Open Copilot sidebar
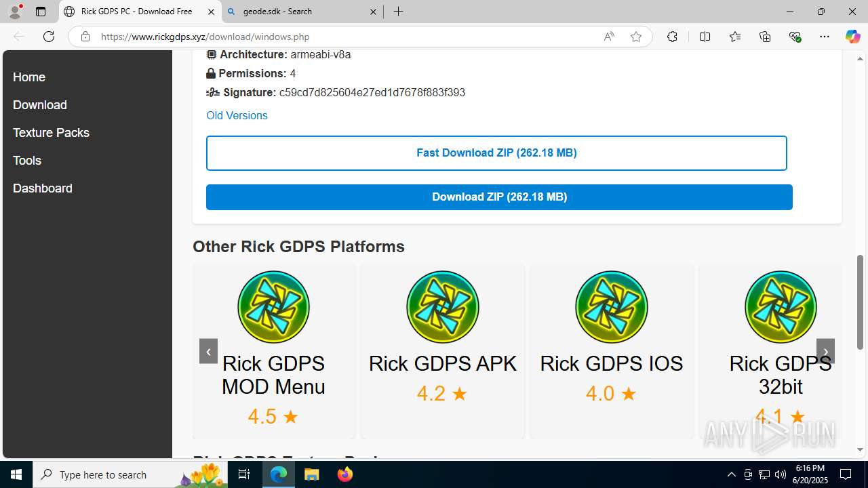The image size is (868, 488). 852,37
